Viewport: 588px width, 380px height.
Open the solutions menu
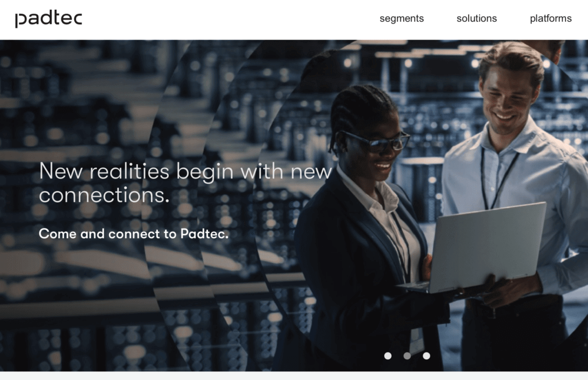[x=477, y=18]
